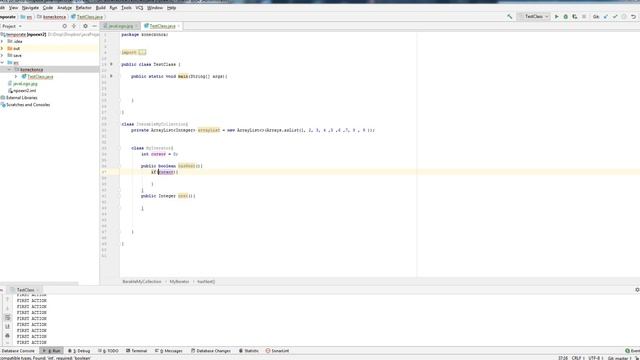Open the Refactor menu
Screen dimensions: 640x360
click(84, 8)
